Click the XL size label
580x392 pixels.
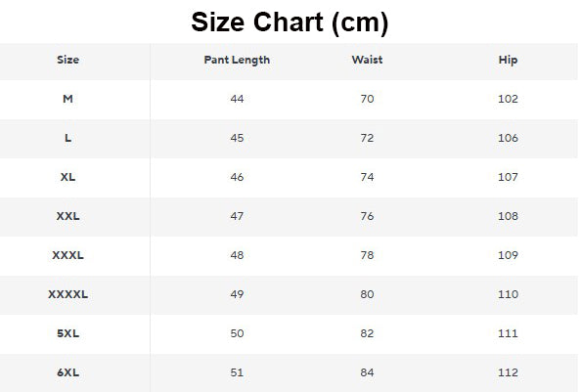68,177
